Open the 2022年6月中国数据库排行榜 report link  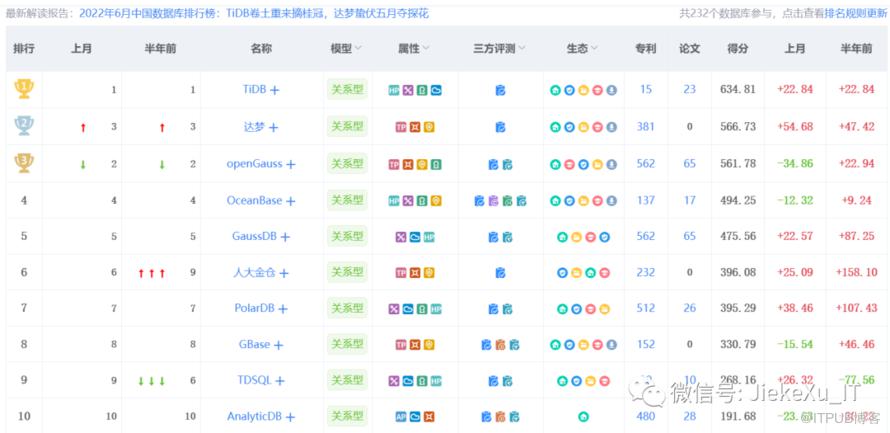(x=254, y=14)
